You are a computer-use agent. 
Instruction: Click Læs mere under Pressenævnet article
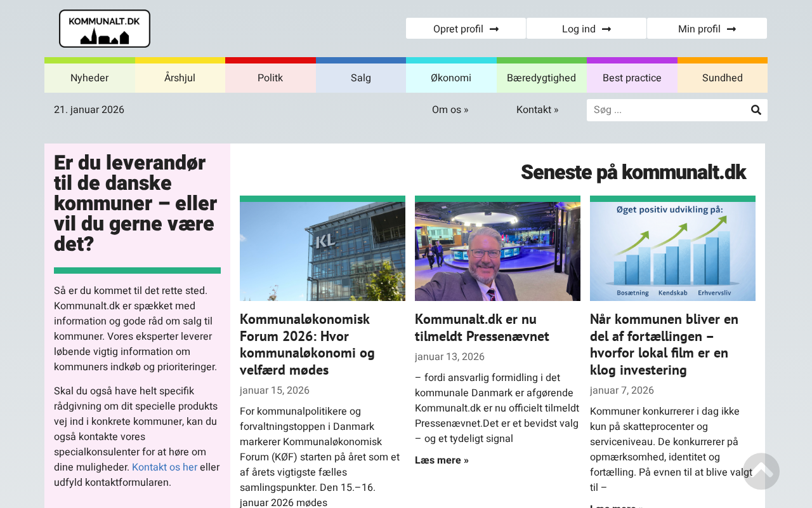click(442, 460)
